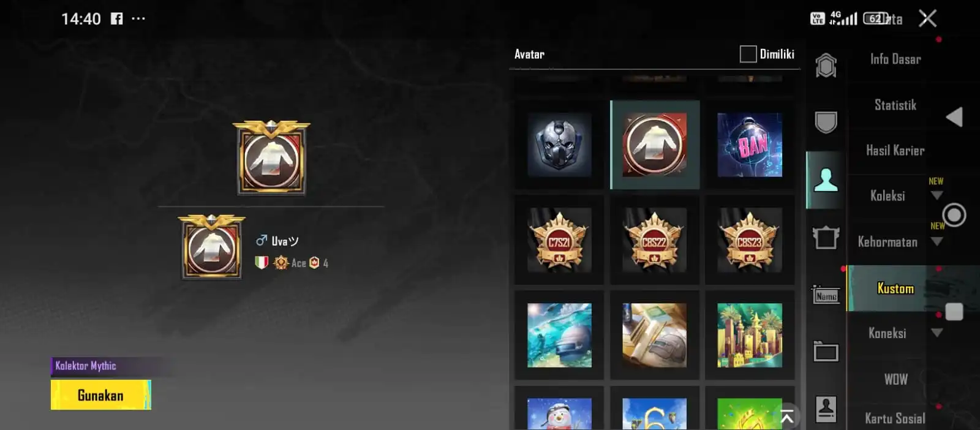Image resolution: width=980 pixels, height=430 pixels.
Task: Open the avatar frame hexagon icon
Action: tap(826, 66)
